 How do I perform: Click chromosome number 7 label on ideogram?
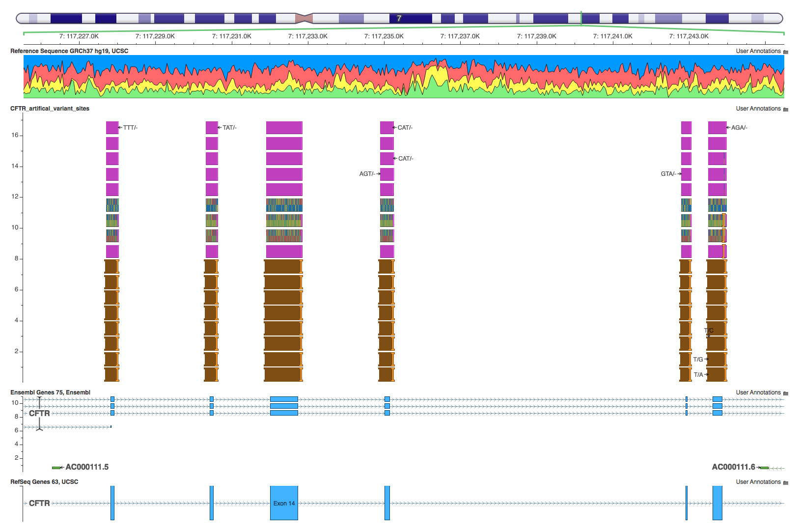tap(399, 18)
